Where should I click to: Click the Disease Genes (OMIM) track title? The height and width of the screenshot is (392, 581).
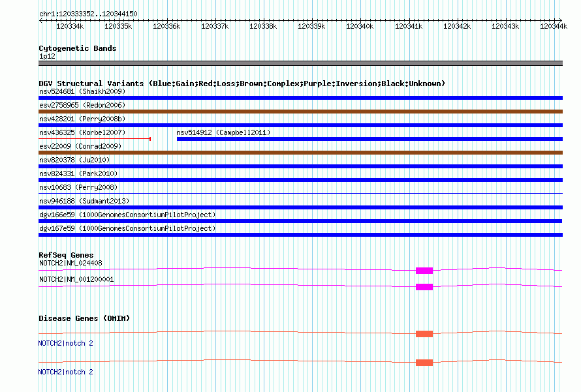[x=84, y=318]
